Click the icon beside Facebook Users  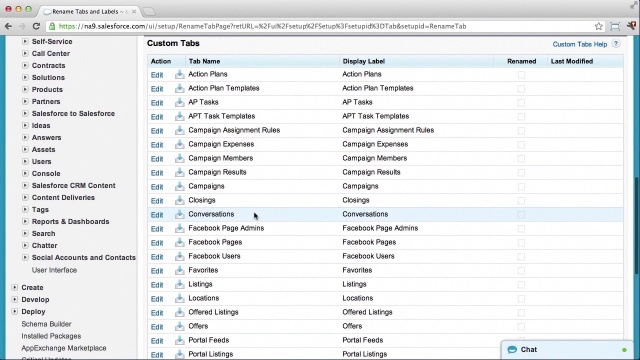click(180, 256)
